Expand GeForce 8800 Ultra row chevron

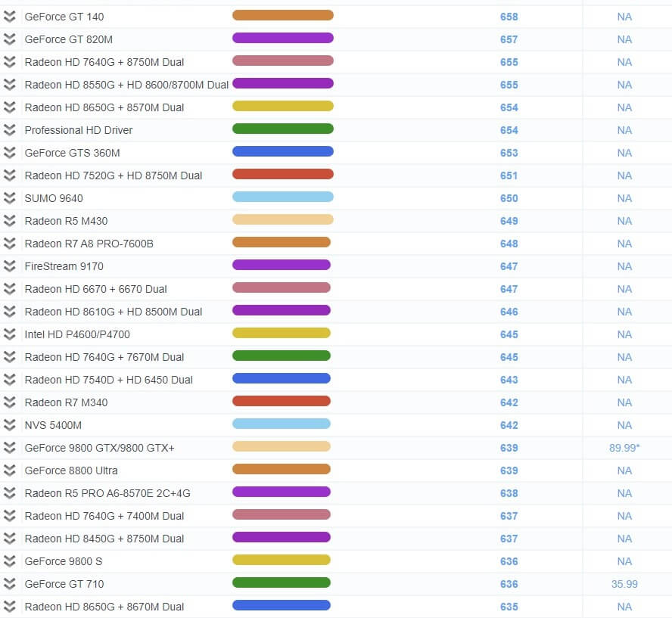point(9,470)
